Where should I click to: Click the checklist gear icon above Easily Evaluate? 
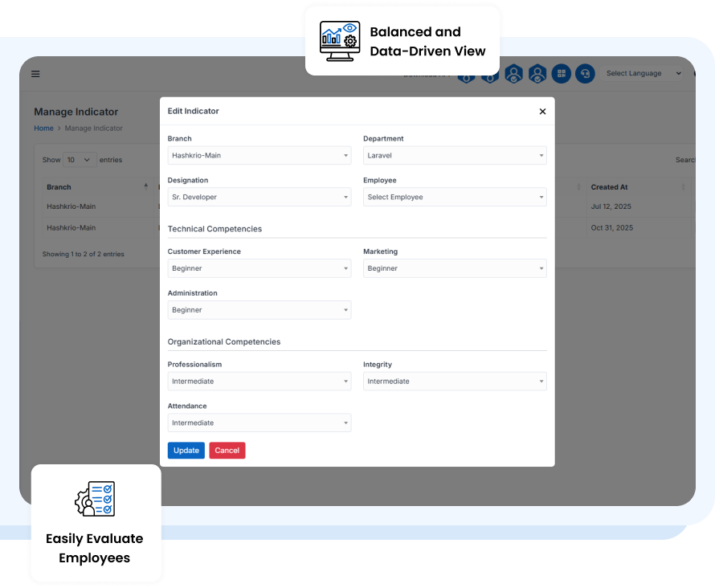coord(95,499)
